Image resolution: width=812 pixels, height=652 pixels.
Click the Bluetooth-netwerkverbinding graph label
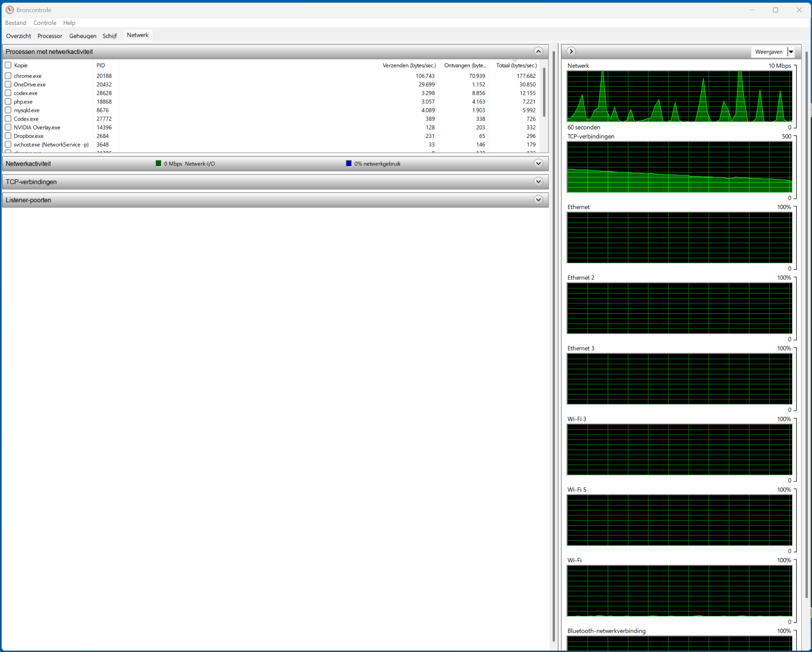pos(606,631)
